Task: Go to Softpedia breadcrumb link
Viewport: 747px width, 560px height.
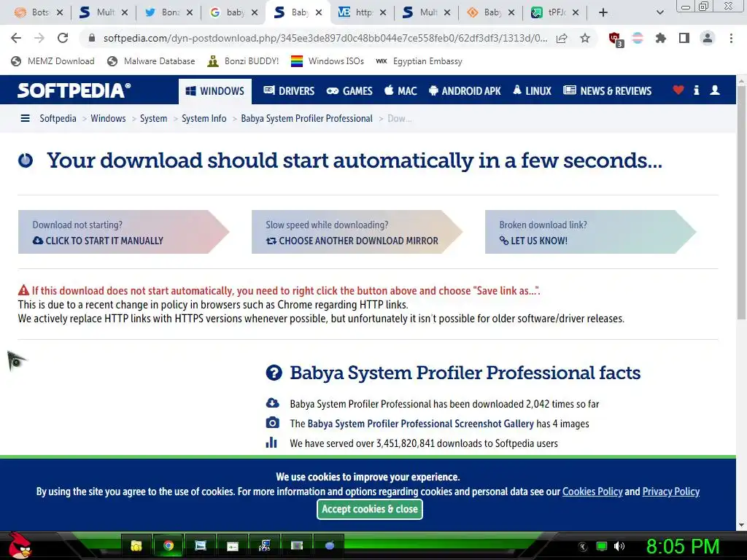Action: click(58, 119)
